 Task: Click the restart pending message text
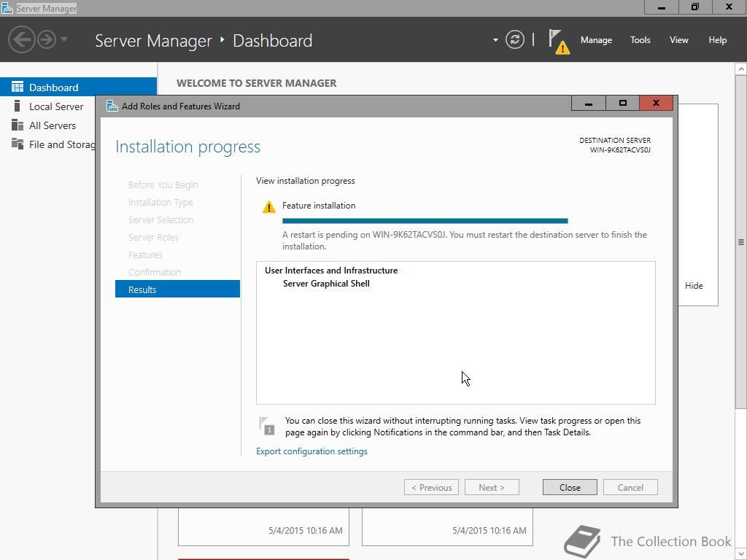tap(465, 241)
